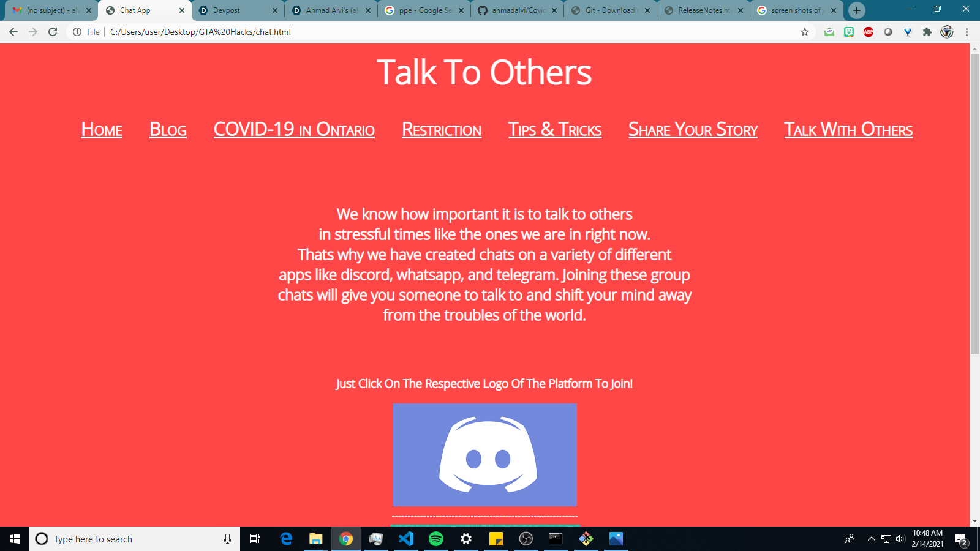Open the AdBlock Plus extension
Image resolution: width=980 pixels, height=551 pixels.
click(869, 32)
